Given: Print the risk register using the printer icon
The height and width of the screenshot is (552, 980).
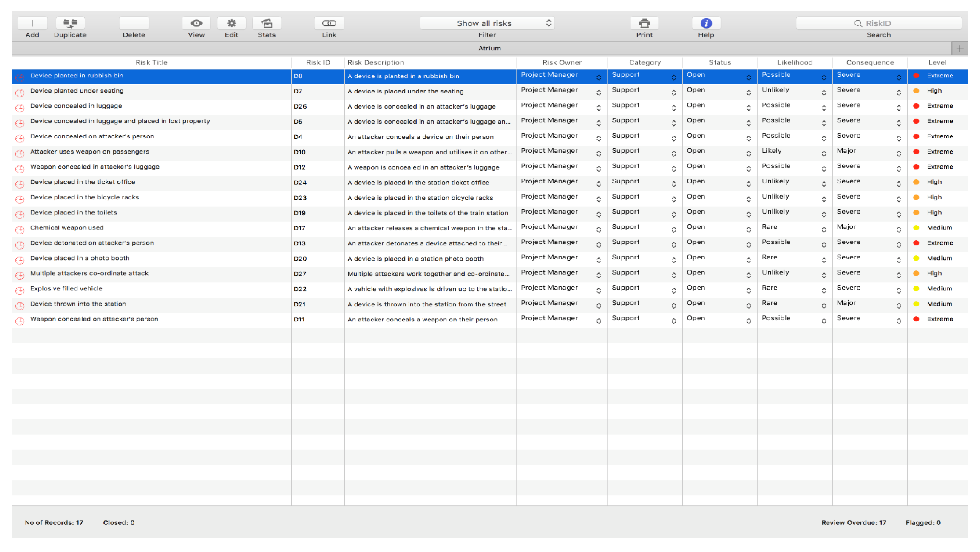Looking at the screenshot, I should tap(644, 23).
